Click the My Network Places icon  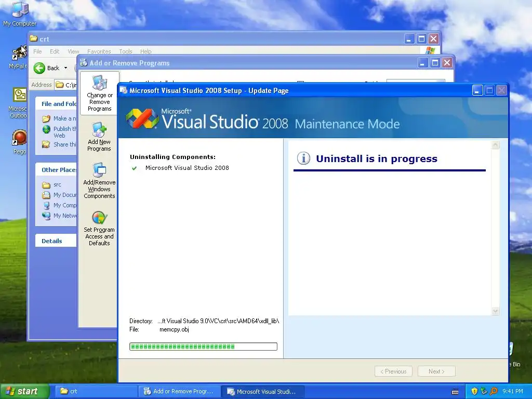pos(46,216)
